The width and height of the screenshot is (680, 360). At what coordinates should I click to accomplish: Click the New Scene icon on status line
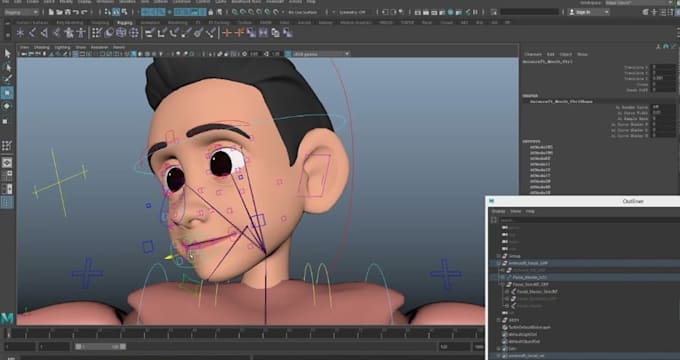(51, 12)
